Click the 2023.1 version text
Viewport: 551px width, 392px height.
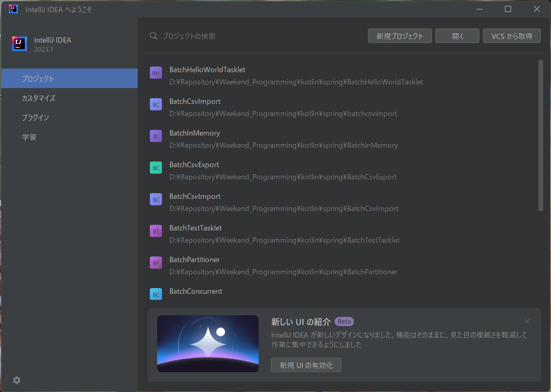tap(43, 50)
